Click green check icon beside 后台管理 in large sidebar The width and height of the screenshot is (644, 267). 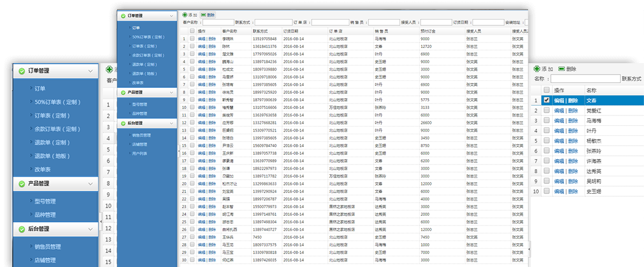point(21,229)
